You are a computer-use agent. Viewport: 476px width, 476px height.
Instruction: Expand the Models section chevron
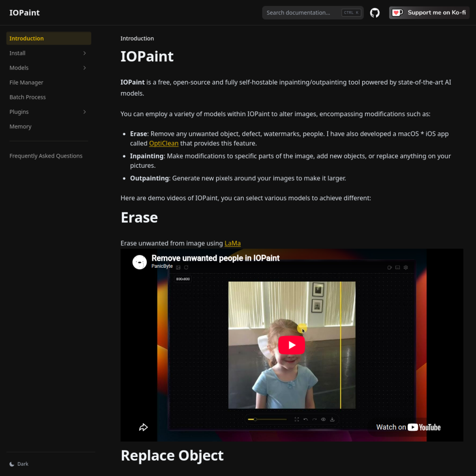pos(85,68)
